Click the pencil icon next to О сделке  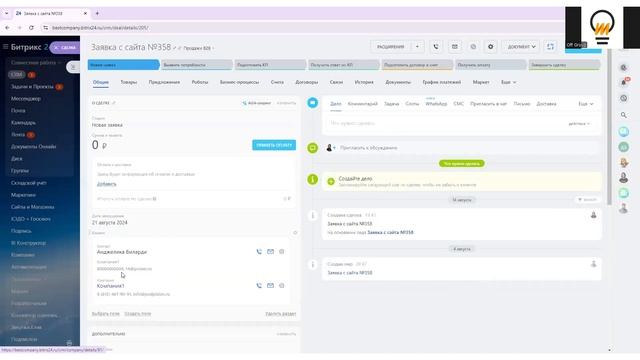click(114, 103)
